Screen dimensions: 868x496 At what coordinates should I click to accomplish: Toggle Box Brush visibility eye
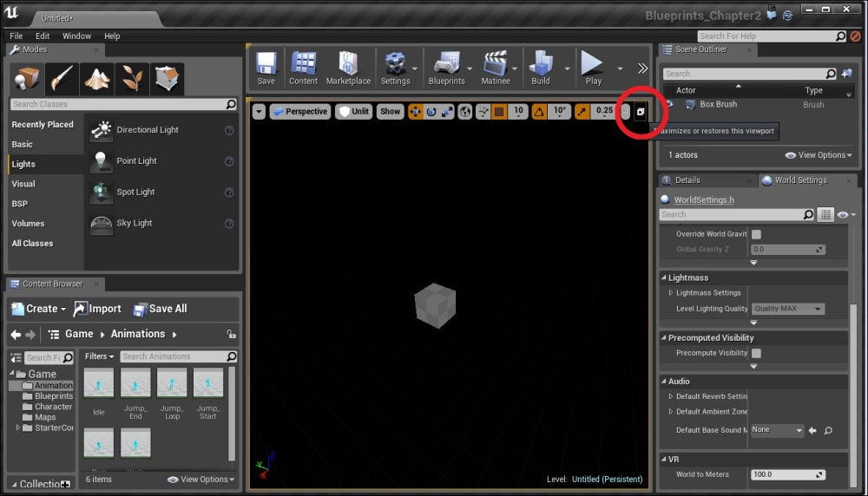[668, 104]
